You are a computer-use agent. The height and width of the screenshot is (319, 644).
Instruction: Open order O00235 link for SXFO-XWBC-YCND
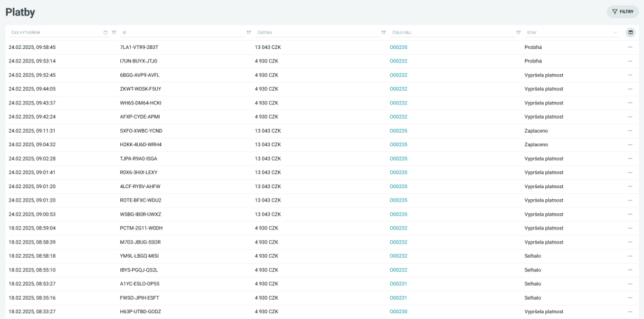[399, 131]
